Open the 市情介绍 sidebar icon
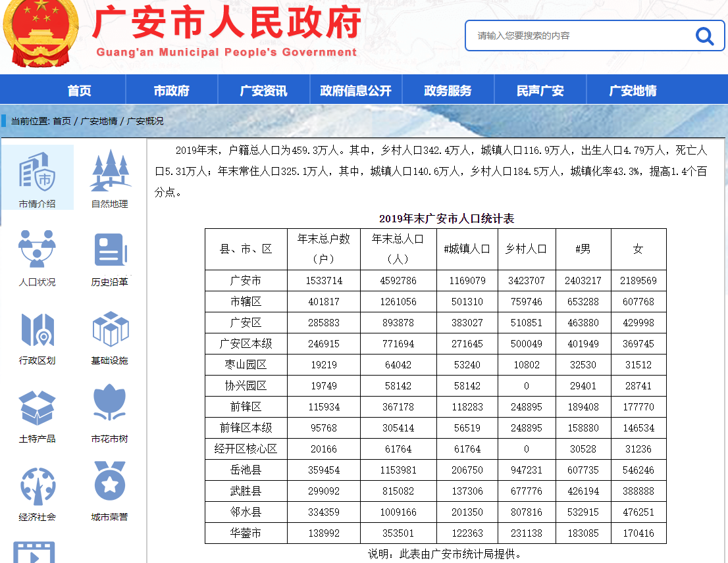The height and width of the screenshot is (563, 728). click(37, 172)
